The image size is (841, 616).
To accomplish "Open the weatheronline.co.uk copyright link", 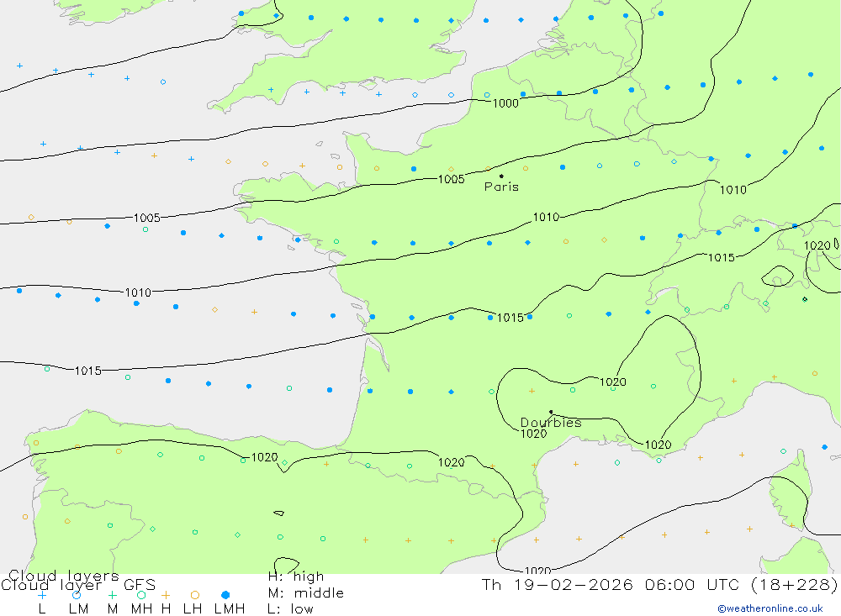I will click(770, 608).
